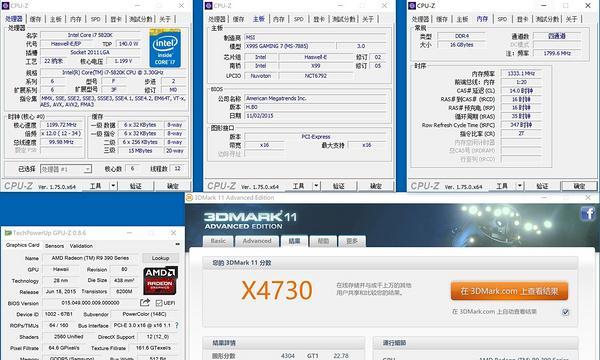Click the Facebook icon in 3DMark 11
The image size is (600, 360).
point(587,213)
